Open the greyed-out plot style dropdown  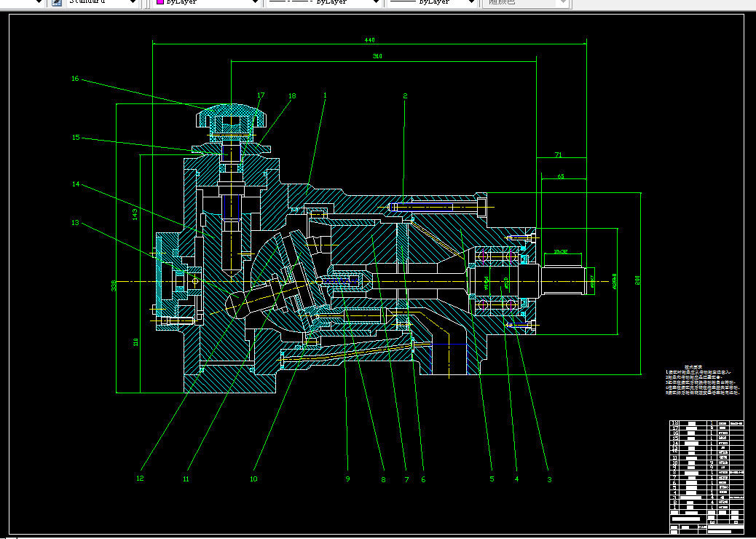(527, 2)
